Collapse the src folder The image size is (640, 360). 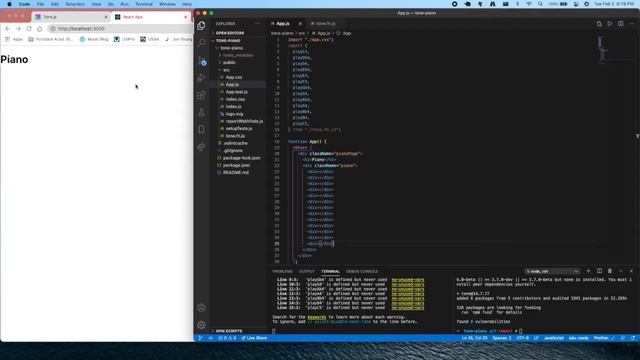pyautogui.click(x=226, y=70)
